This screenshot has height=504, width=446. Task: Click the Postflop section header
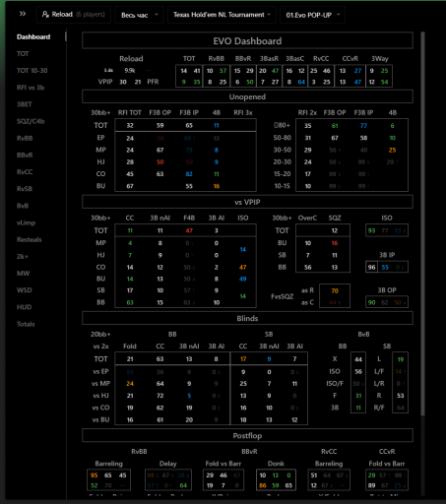[247, 436]
